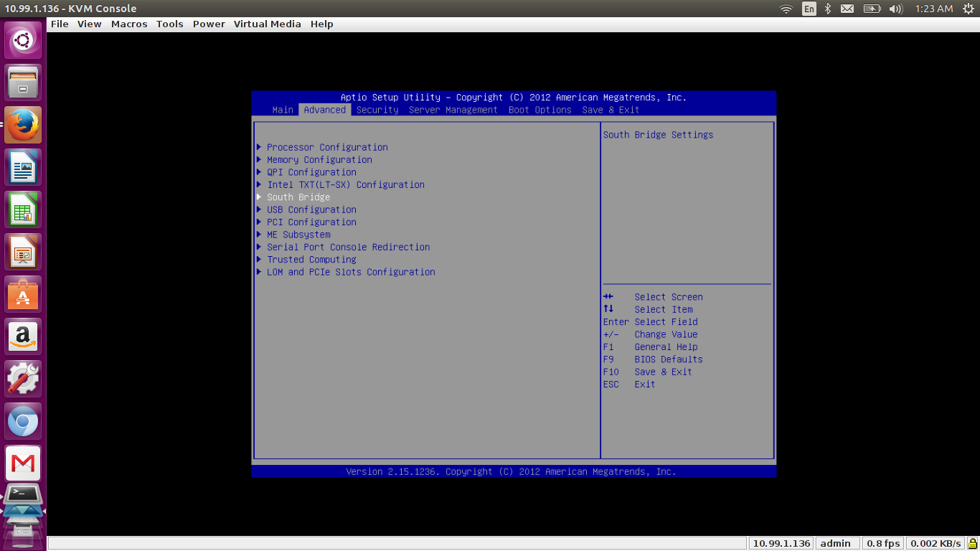Viewport: 980px width, 551px height.
Task: Click the 10.99.1.136 status bar address
Action: (781, 543)
